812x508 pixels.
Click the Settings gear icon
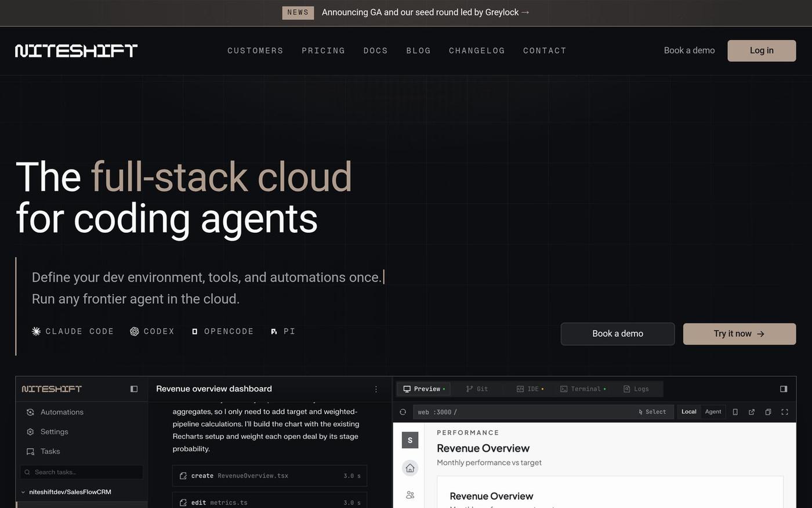click(30, 432)
